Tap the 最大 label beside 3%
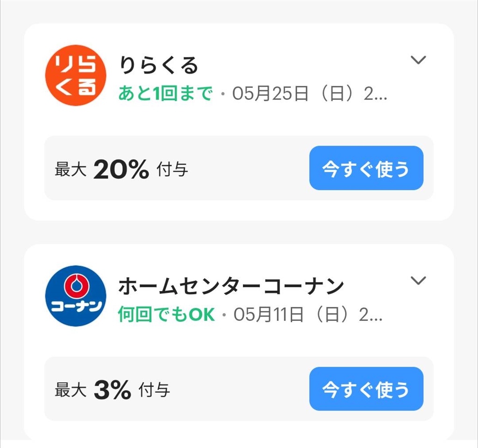The width and height of the screenshot is (478, 448). click(x=70, y=391)
